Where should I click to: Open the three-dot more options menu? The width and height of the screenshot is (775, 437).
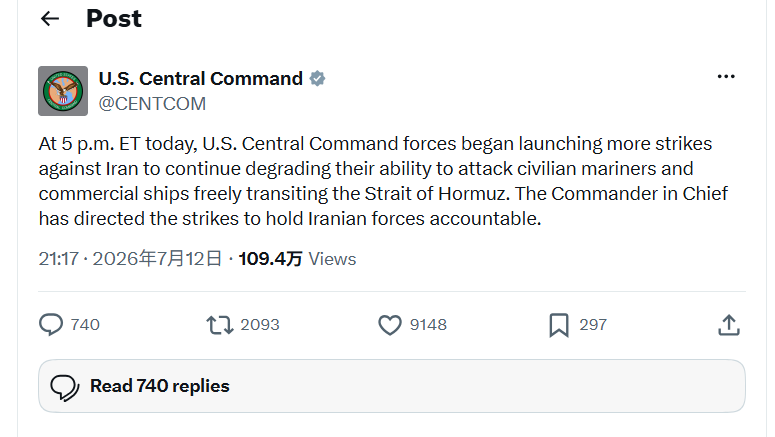click(726, 77)
